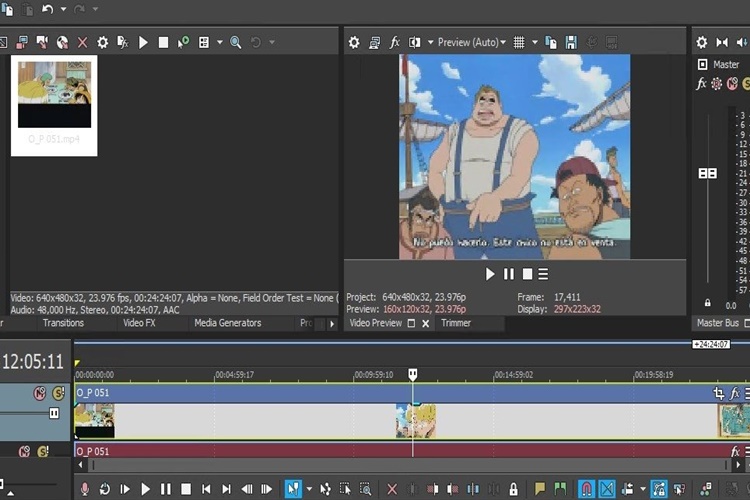Toggle Master Bus fader lock icon

pos(707,303)
